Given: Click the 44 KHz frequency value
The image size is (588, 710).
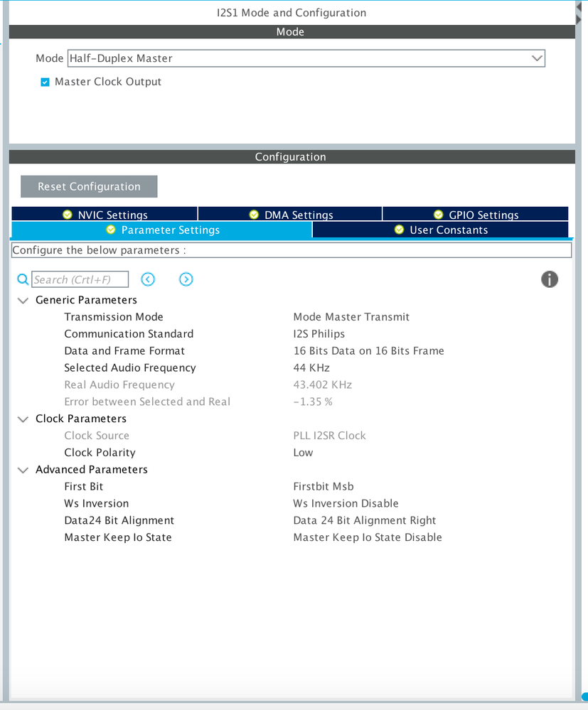Looking at the screenshot, I should click(x=311, y=367).
